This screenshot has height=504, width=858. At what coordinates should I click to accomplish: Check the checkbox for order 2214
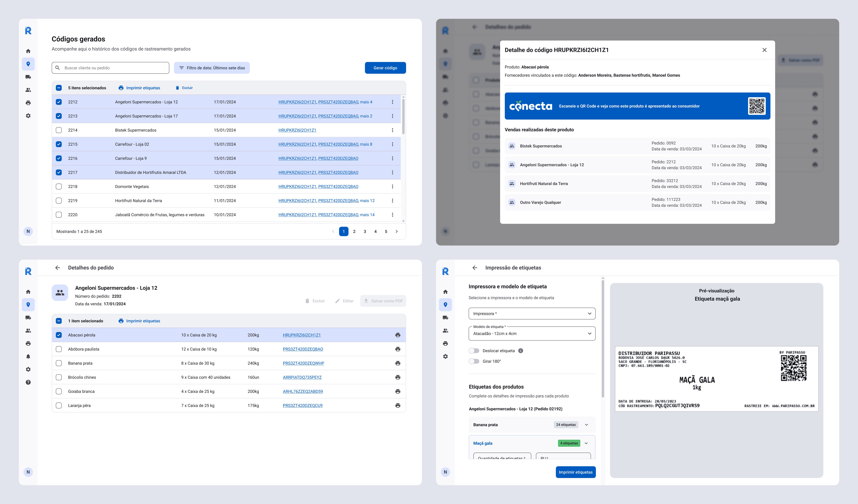[59, 130]
